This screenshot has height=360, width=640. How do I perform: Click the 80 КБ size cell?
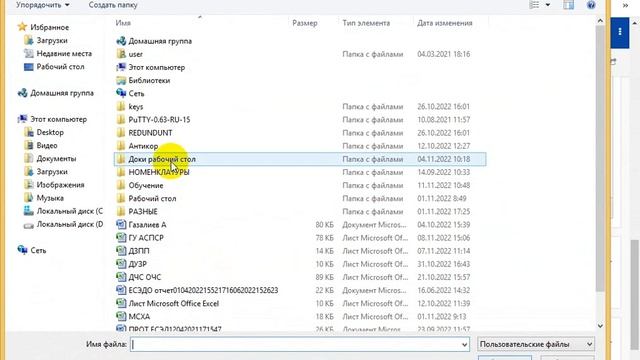tap(324, 224)
